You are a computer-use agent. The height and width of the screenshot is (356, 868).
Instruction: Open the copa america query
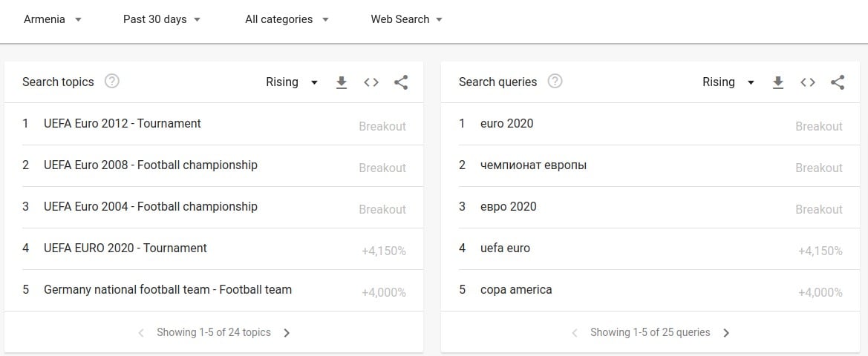pyautogui.click(x=516, y=290)
